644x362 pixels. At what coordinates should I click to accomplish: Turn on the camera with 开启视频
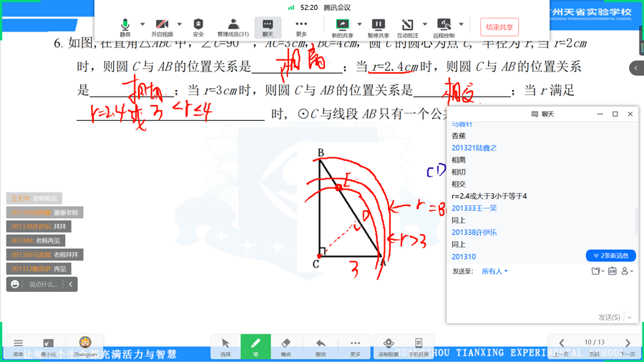tap(162, 27)
